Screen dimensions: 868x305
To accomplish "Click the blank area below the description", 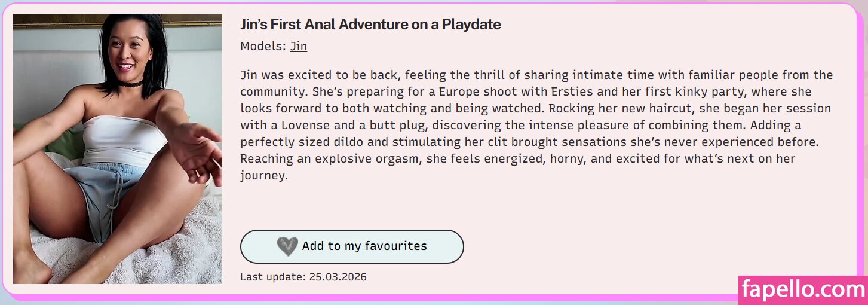I will click(538, 206).
